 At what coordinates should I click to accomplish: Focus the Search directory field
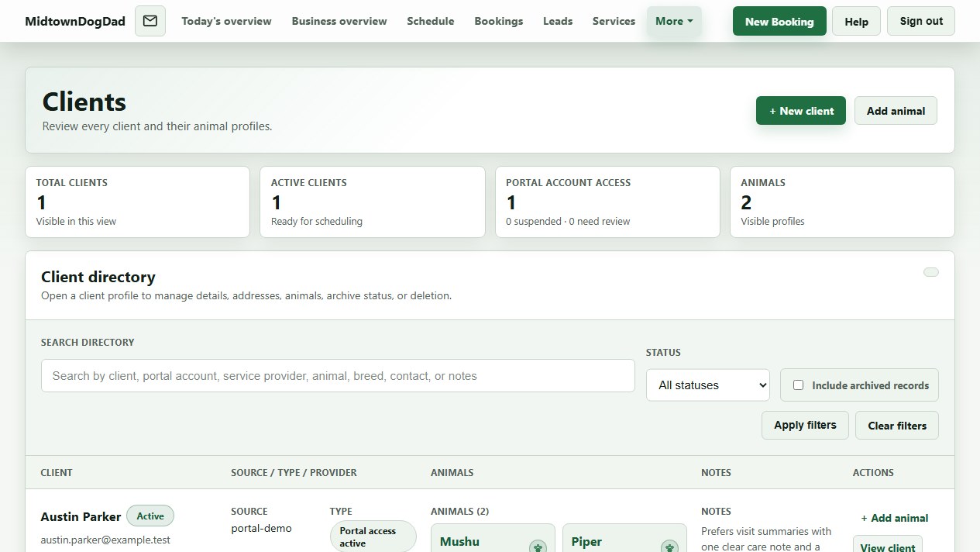(x=338, y=376)
